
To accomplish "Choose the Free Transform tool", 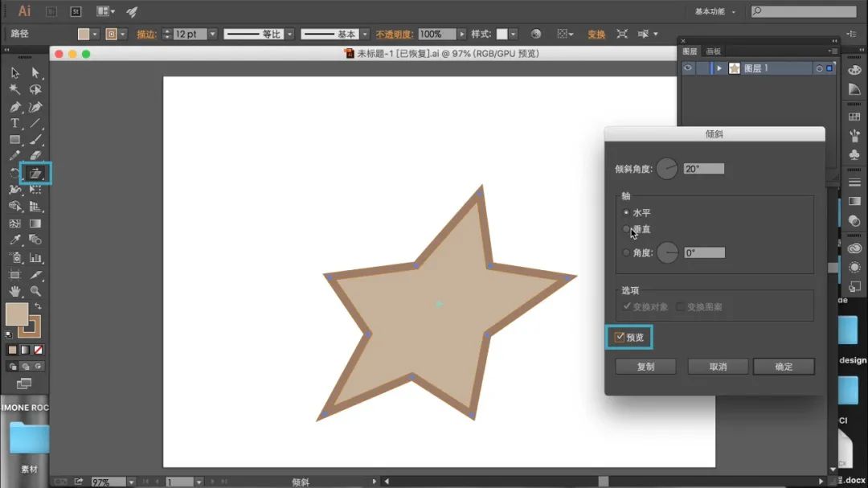I will click(35, 190).
